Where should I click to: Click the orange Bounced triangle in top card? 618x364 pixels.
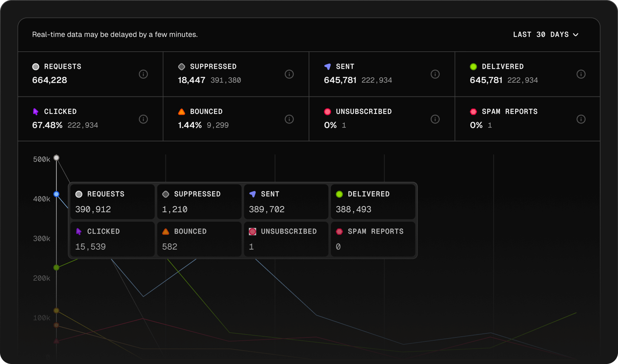click(181, 112)
